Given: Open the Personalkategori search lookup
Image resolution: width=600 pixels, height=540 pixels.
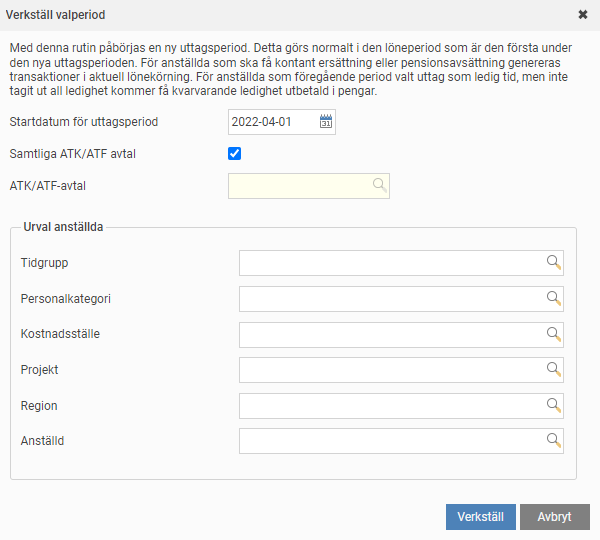Looking at the screenshot, I should [x=553, y=298].
